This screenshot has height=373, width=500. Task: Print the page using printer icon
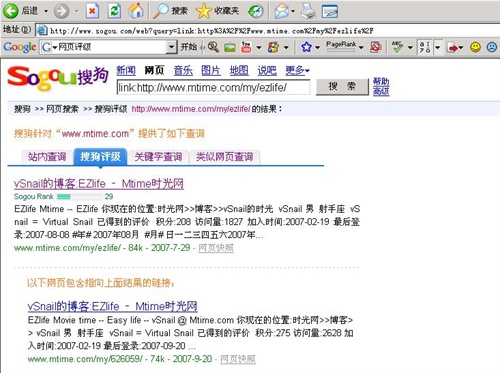308,11
